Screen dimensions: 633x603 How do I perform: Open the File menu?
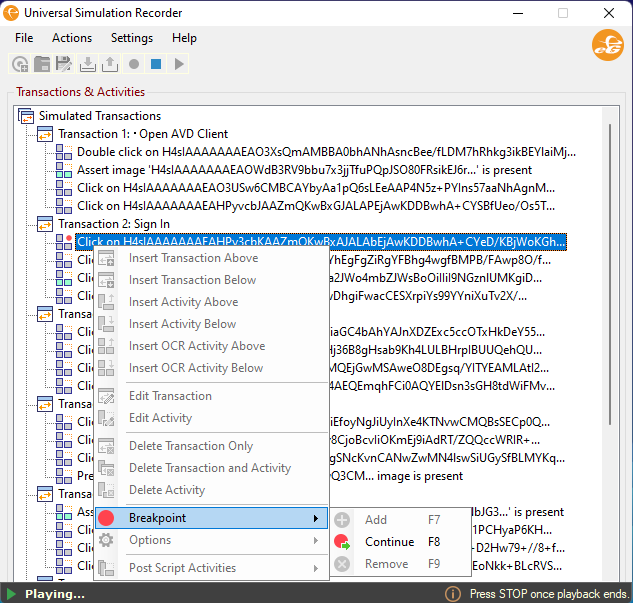point(24,38)
